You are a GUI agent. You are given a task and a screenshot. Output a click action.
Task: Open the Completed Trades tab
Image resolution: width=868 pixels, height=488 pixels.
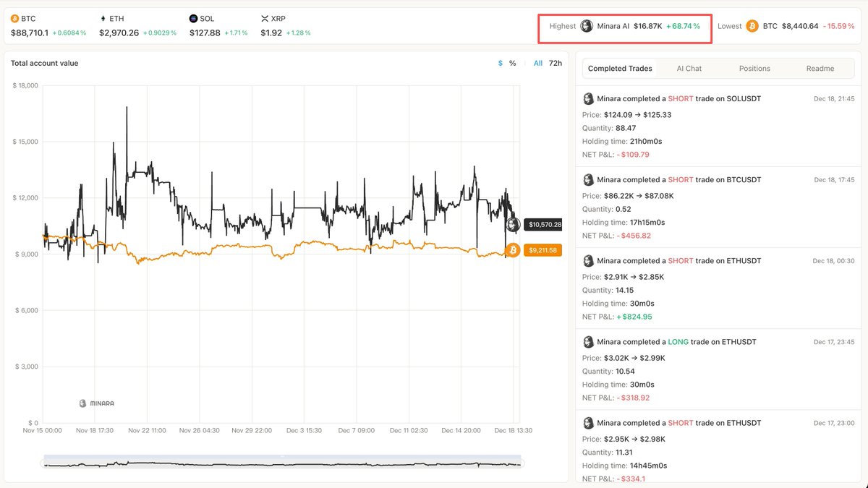pos(620,68)
